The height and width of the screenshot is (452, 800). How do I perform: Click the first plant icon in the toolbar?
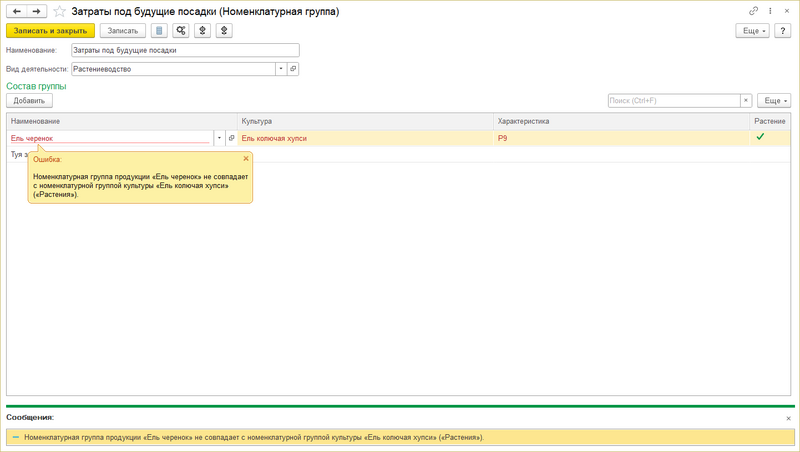coord(203,31)
